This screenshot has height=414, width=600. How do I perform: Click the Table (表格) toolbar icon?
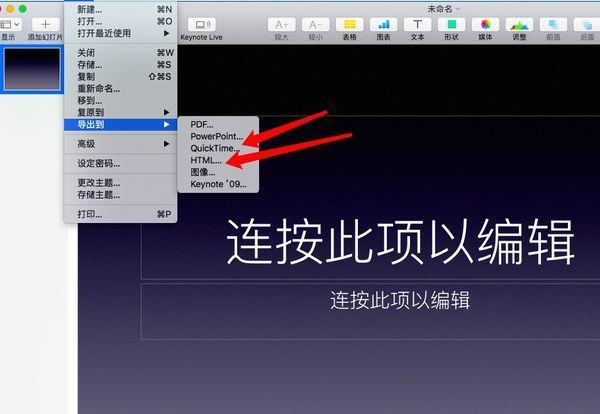[348, 23]
